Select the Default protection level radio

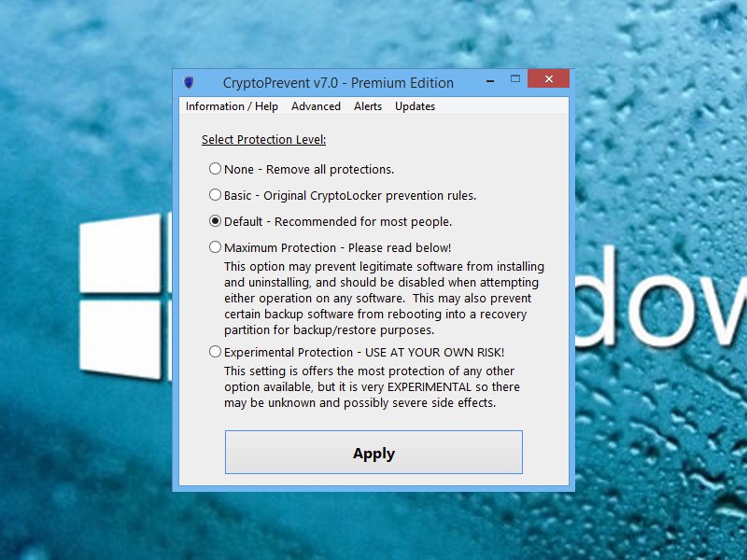coord(216,221)
